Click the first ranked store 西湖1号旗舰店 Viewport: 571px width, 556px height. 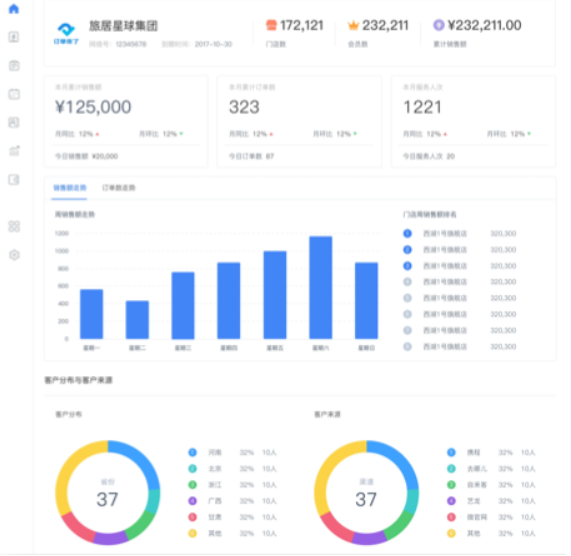(x=445, y=233)
